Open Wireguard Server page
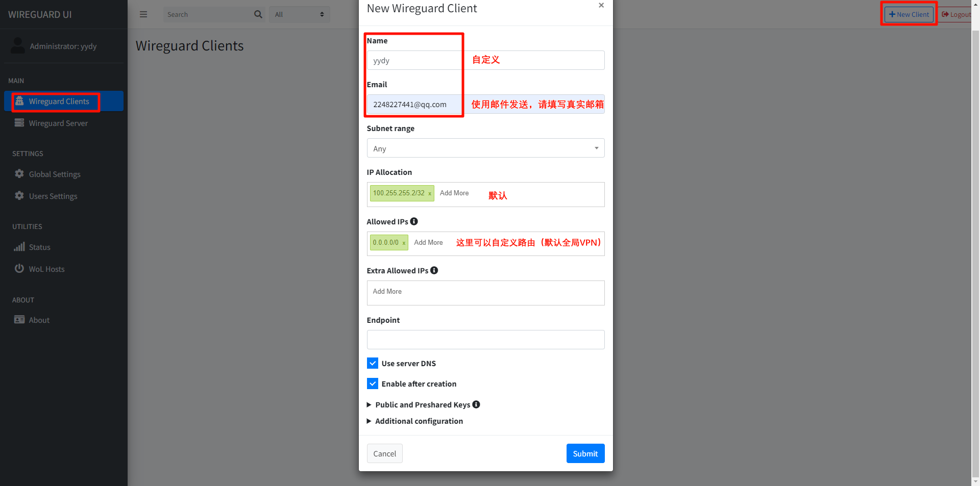The width and height of the screenshot is (980, 486). (64, 123)
